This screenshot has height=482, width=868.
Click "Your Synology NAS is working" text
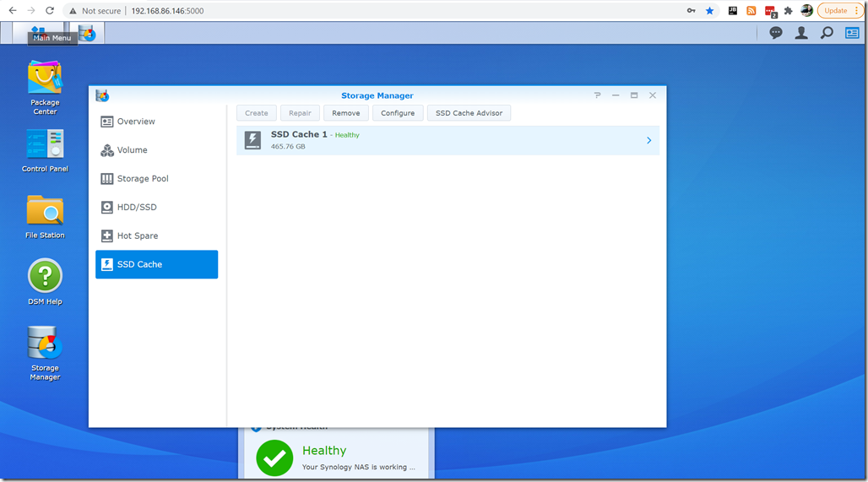point(358,467)
